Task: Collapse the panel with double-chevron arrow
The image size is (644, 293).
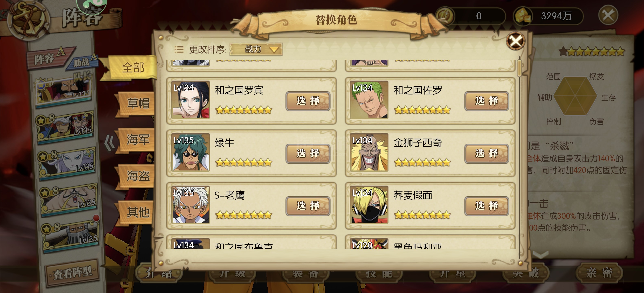Action: 110,143
